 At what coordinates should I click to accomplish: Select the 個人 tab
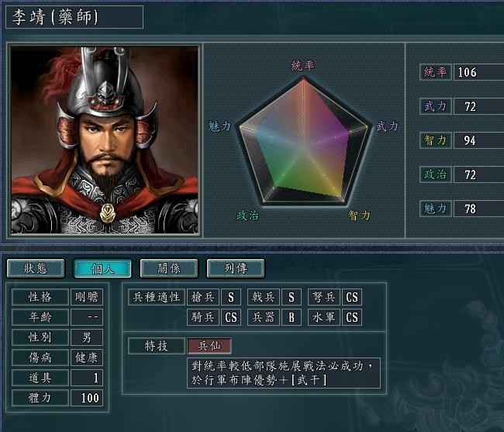(102, 268)
